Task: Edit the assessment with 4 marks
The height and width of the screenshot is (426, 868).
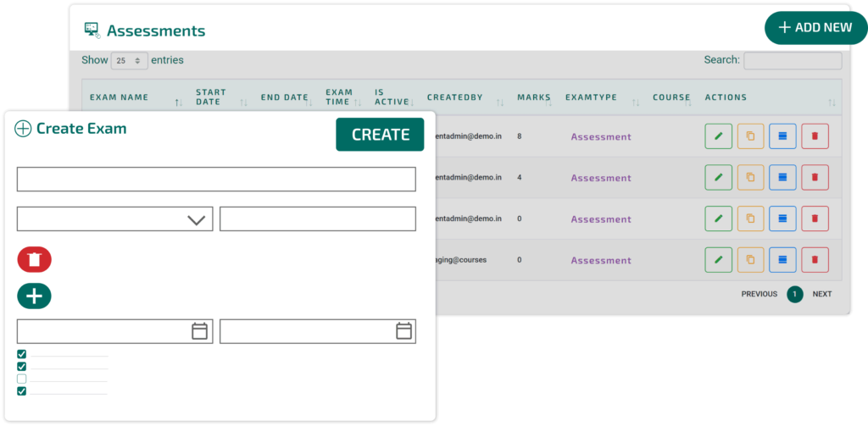Action: point(719,177)
